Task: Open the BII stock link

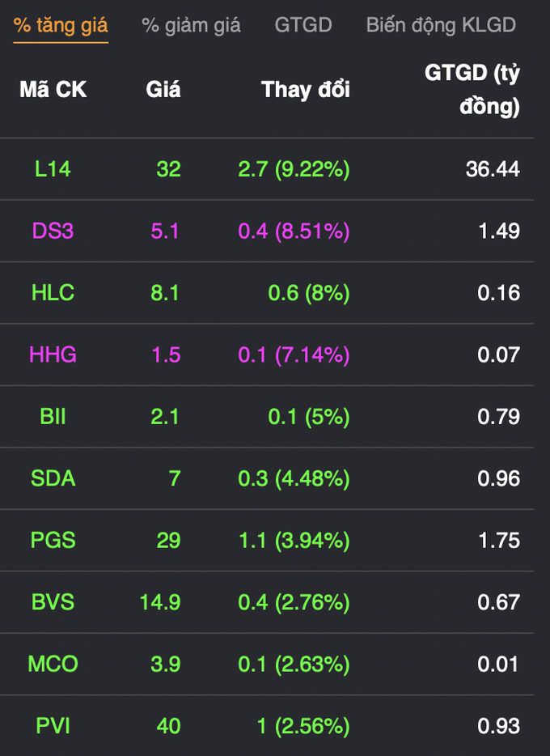Action: (x=53, y=417)
